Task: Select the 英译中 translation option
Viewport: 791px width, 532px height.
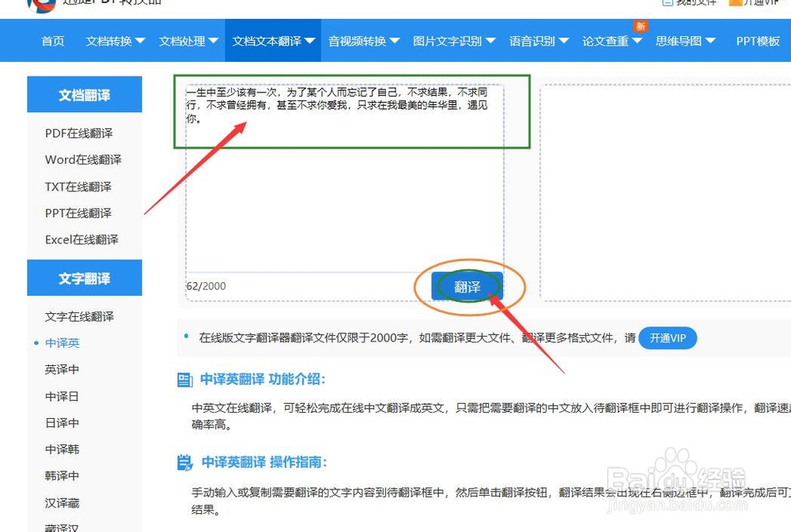Action: [62, 370]
